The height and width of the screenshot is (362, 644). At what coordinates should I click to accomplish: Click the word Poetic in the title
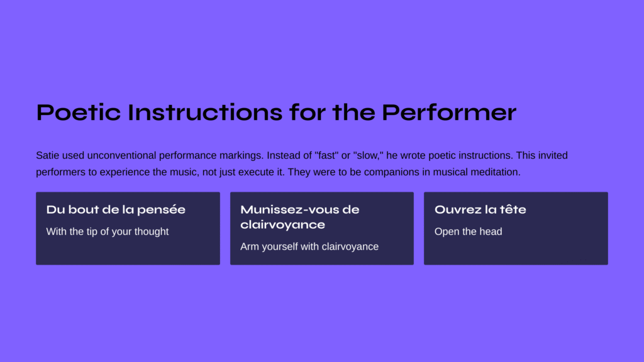coord(79,112)
